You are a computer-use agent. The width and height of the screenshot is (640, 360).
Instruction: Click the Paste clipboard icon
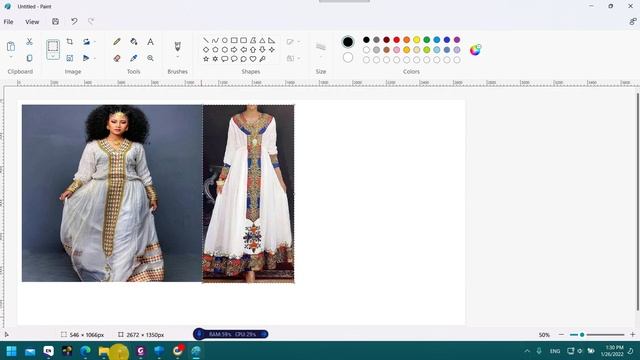11,47
